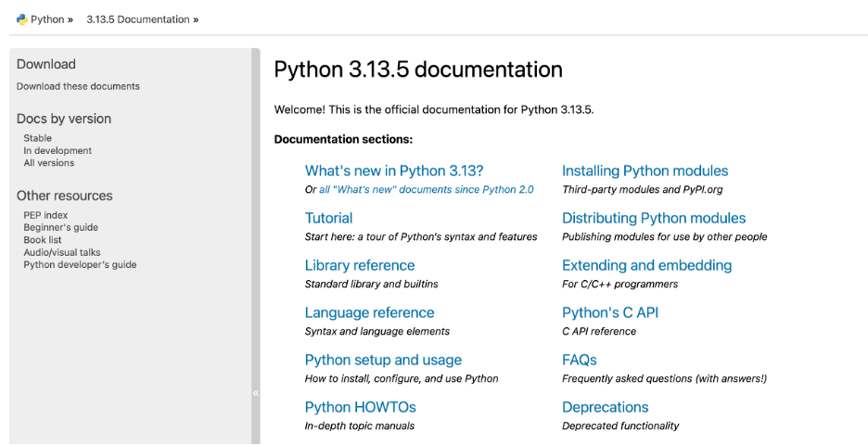Click the Download sidebar heading

click(x=46, y=64)
